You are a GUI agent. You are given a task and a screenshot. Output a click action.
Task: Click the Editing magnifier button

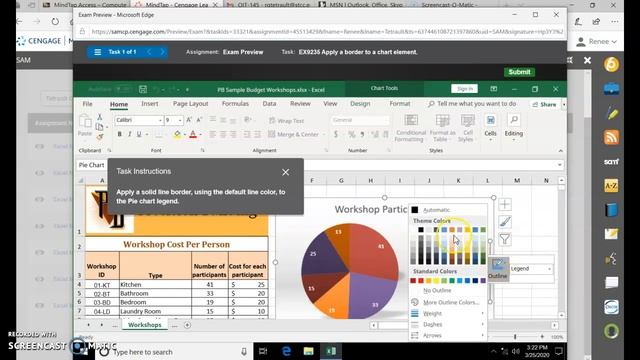pyautogui.click(x=513, y=127)
